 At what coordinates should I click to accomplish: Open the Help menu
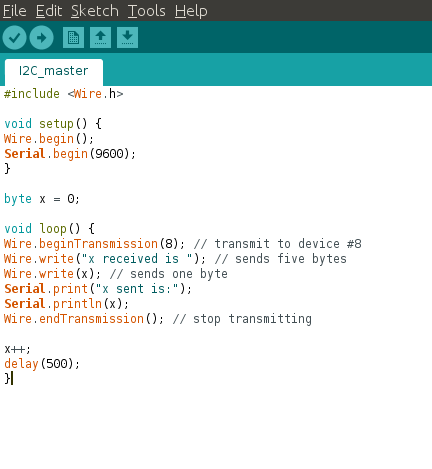(x=191, y=11)
